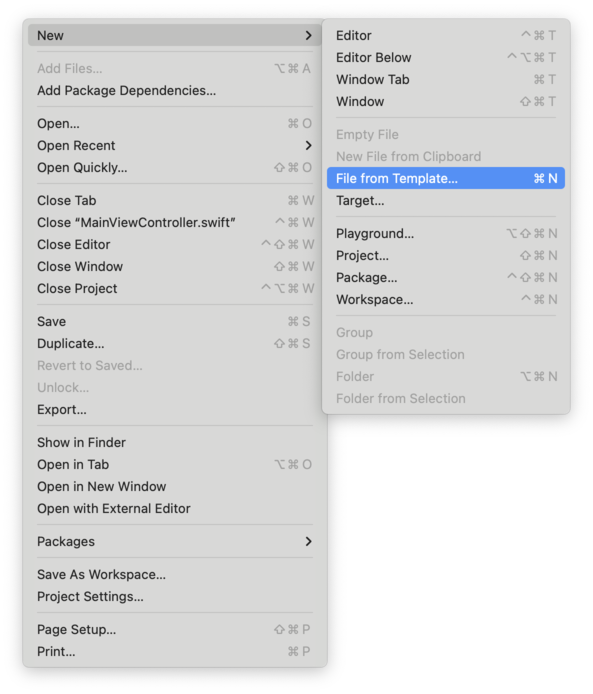The height and width of the screenshot is (694, 593).
Task: Choose Project… in New submenu
Action: pos(446,255)
